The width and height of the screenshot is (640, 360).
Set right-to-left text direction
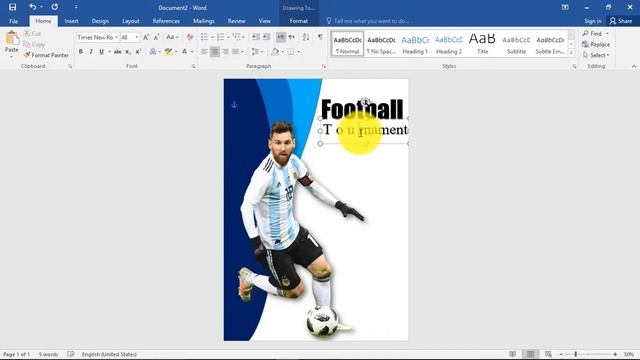tap(291, 37)
